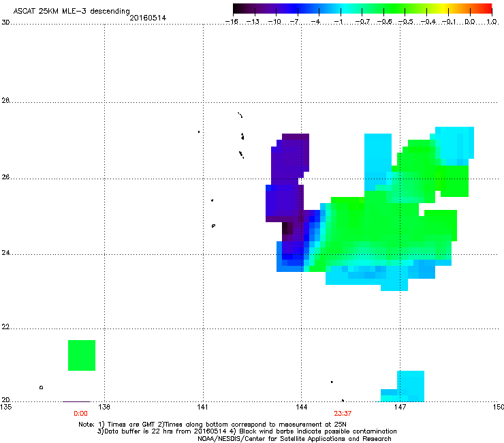Click the '-0.6' color scale label
Image resolution: width=504 pixels, height=443 pixels.
click(384, 22)
